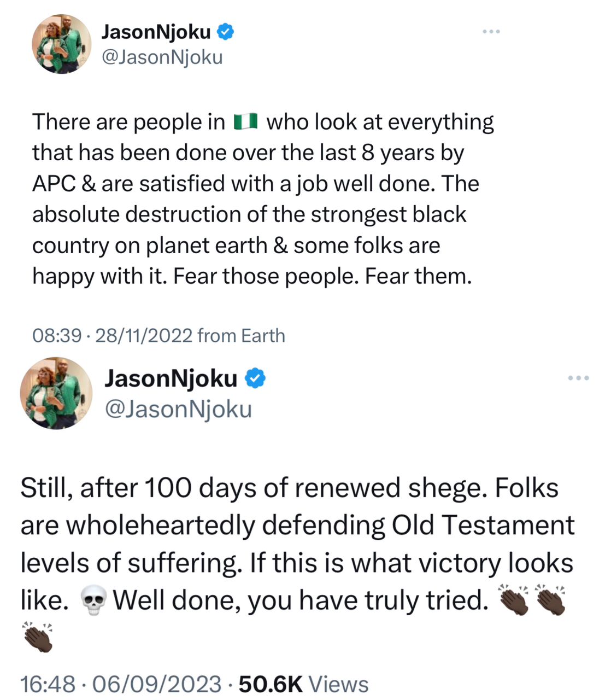This screenshot has width=611, height=700.
Task: View the 50.6K Views count
Action: click(303, 684)
